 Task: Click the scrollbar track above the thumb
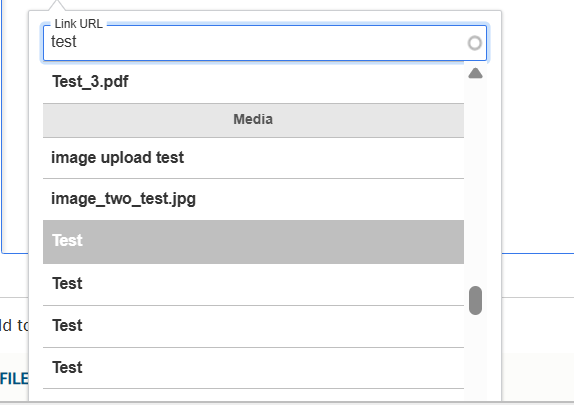pyautogui.click(x=475, y=183)
